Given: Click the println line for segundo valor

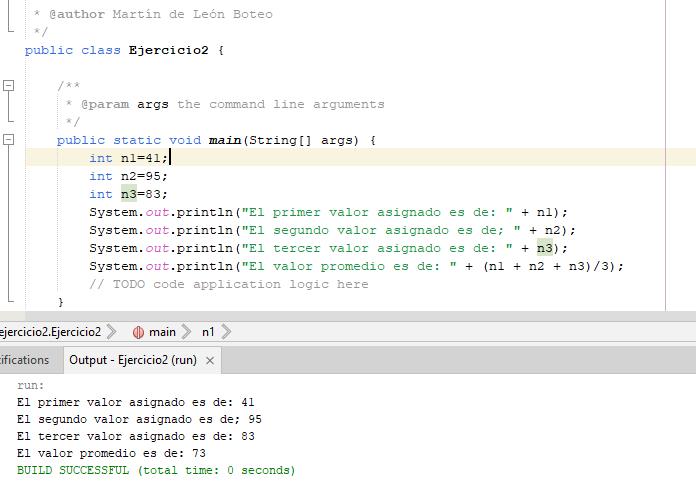Looking at the screenshot, I should (332, 230).
